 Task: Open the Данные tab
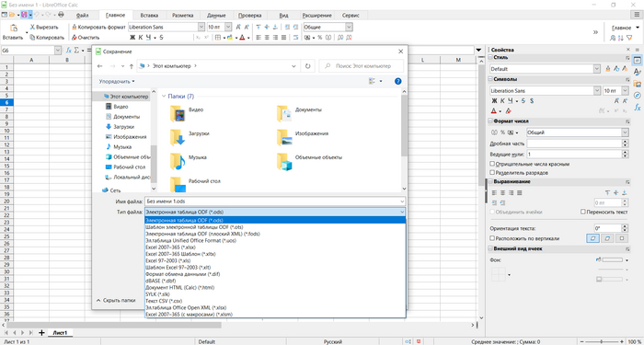coord(216,16)
